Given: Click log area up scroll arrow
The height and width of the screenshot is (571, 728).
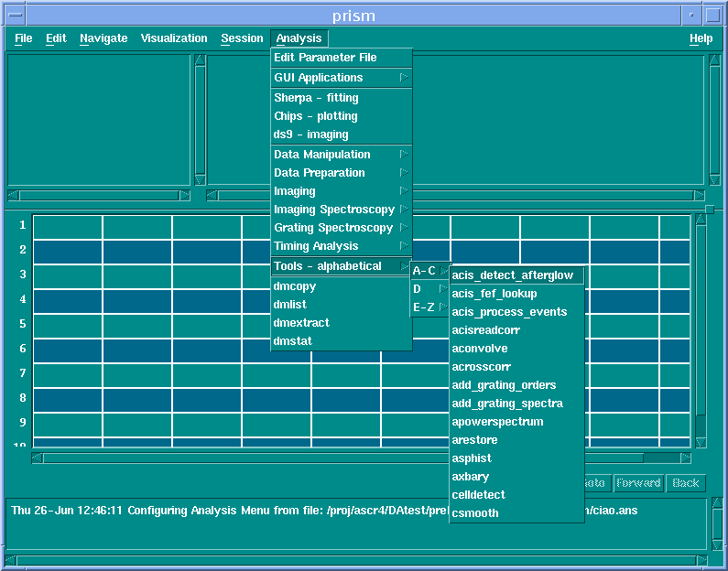Looking at the screenshot, I should pos(717,502).
